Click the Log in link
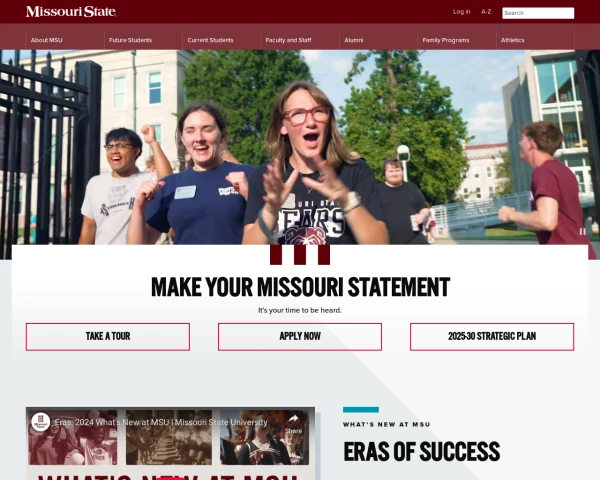Viewport: 600px width, 480px height. click(461, 12)
